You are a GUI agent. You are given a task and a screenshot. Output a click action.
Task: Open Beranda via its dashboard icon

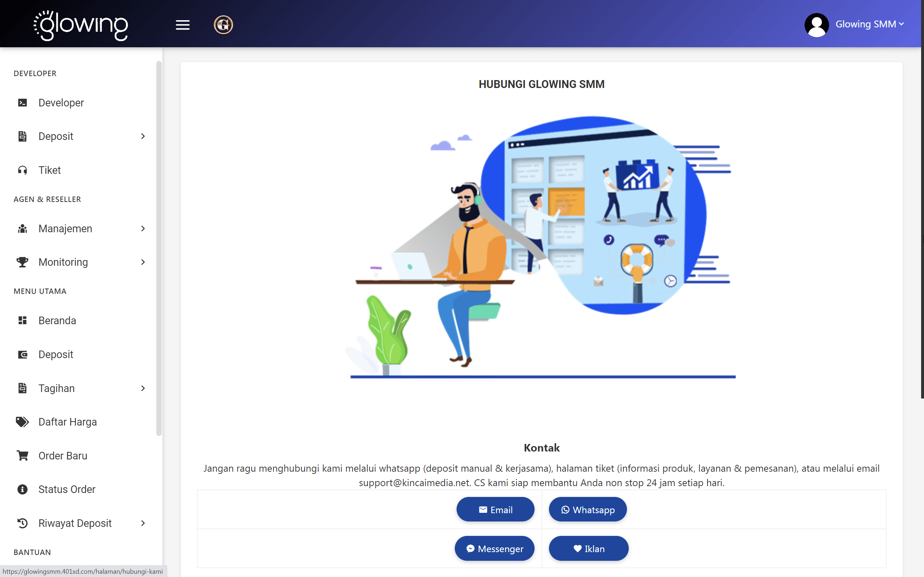click(22, 321)
